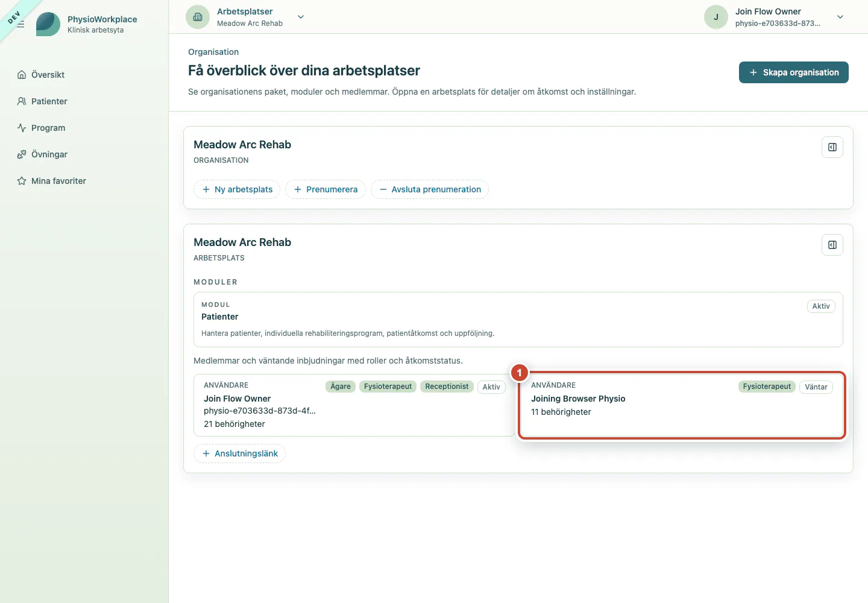Click the Anslutningslänk button
The width and height of the screenshot is (868, 603).
(x=240, y=453)
